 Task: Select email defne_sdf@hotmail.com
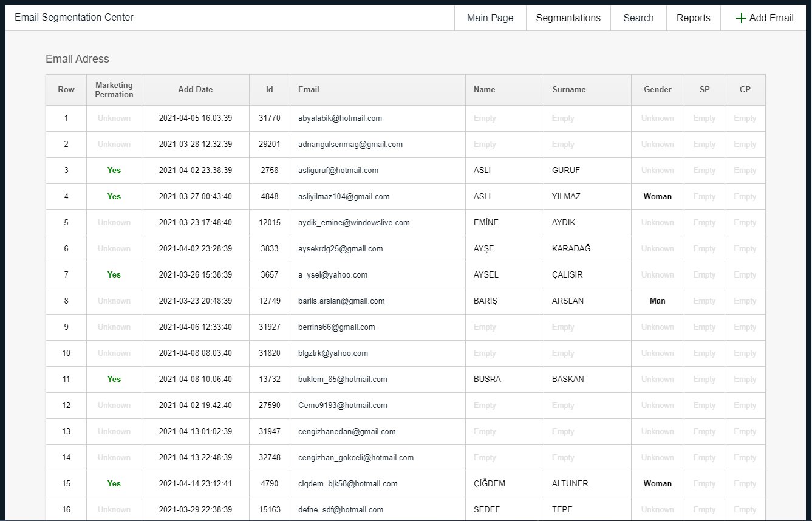point(341,510)
